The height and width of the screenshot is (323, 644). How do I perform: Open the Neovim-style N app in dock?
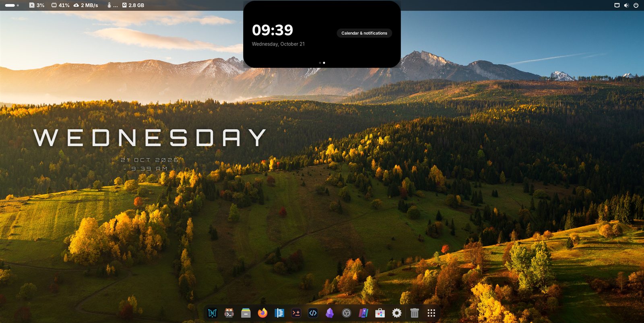(212, 313)
